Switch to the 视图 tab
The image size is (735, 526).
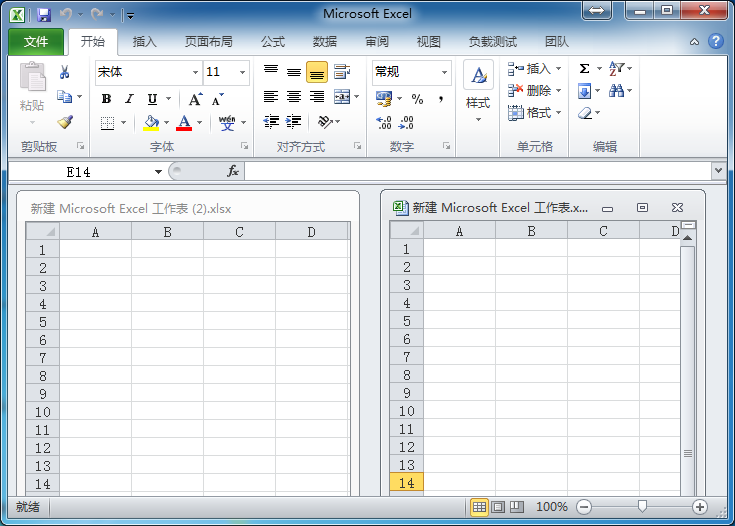coord(429,42)
